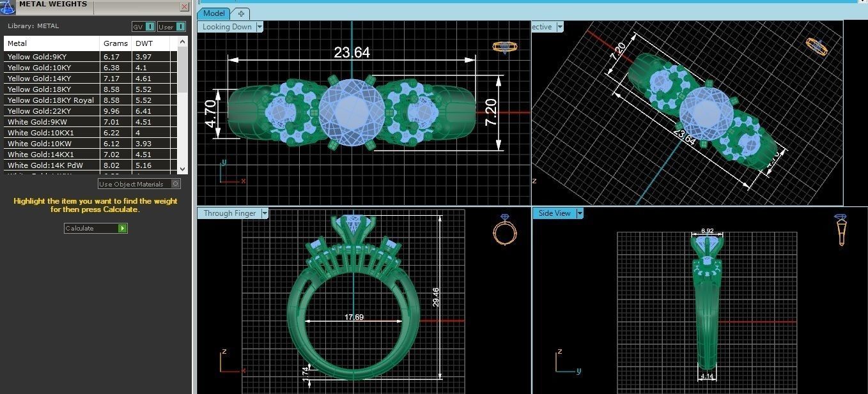Screen dimensions: 868x394
Task: Click the ring orientation icon in Looking Down viewport
Action: point(504,47)
